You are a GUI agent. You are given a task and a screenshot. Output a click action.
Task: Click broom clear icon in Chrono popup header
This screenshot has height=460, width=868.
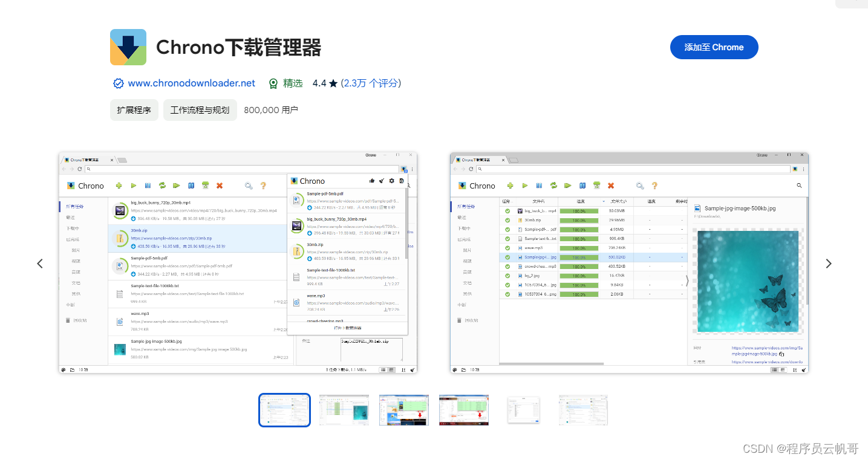[x=382, y=181]
